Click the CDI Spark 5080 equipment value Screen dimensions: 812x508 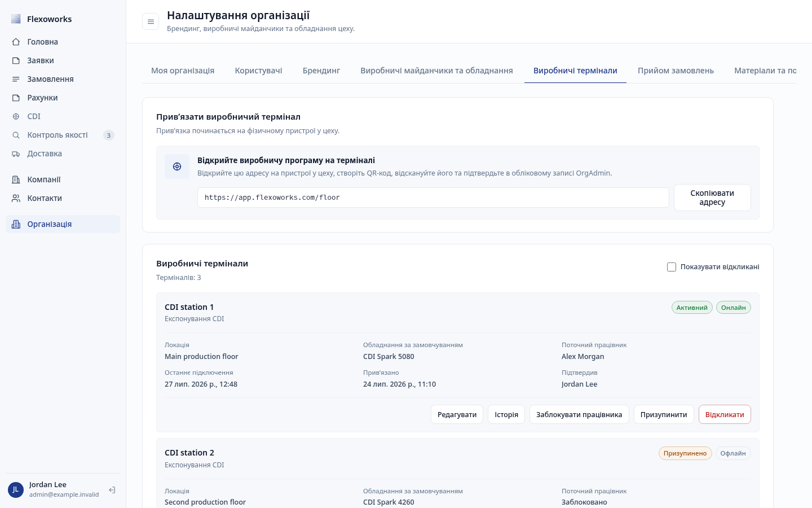(389, 357)
